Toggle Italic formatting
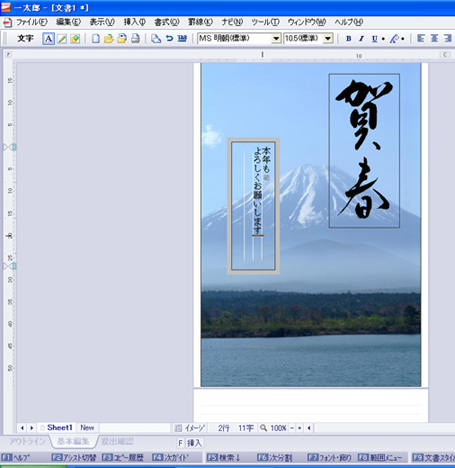This screenshot has width=455, height=468. 361,39
